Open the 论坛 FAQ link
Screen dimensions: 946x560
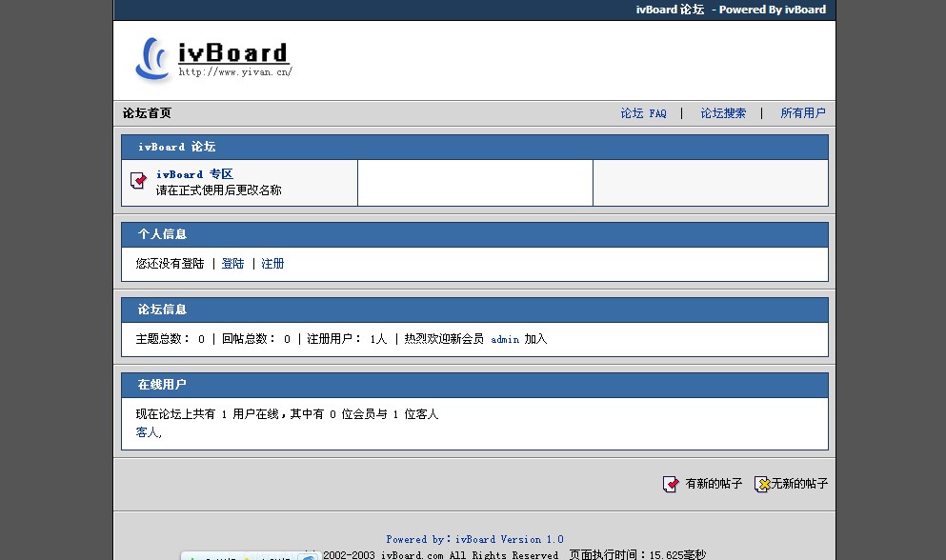(643, 113)
